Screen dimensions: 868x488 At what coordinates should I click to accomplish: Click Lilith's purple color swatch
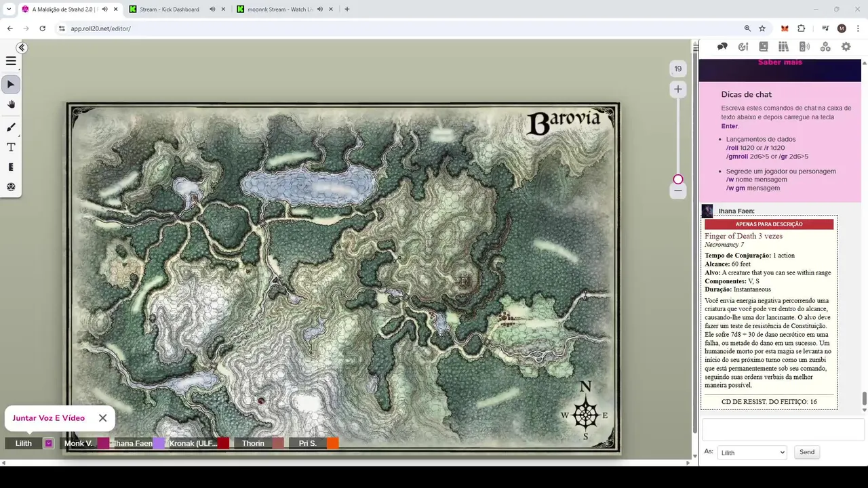tap(48, 443)
